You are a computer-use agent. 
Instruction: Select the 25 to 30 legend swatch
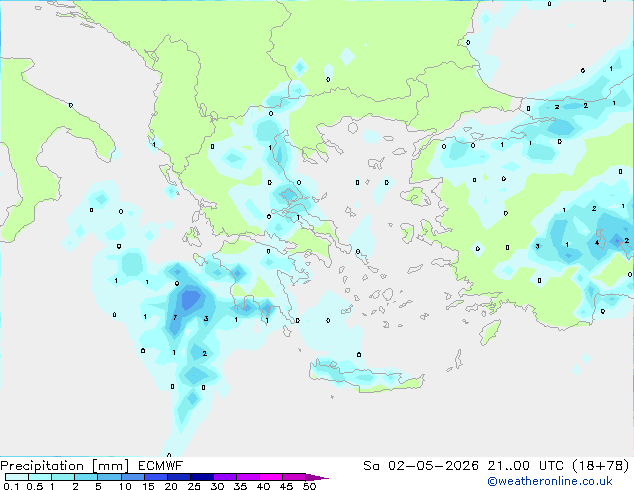pos(201,477)
